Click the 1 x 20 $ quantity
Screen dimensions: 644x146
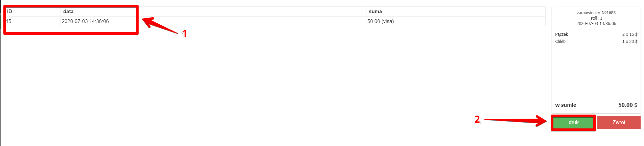click(630, 42)
